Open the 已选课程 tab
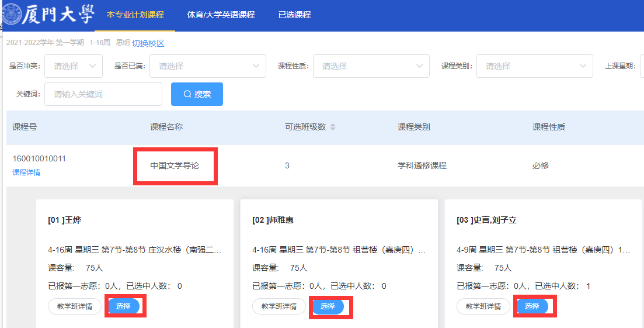This screenshot has width=644, height=328. point(294,15)
